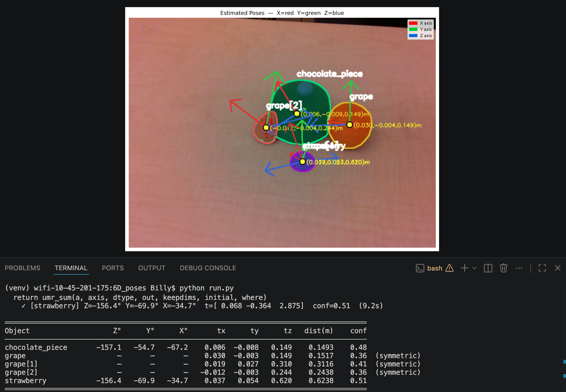Click the bash terminal label
This screenshot has height=392, width=566.
435,268
